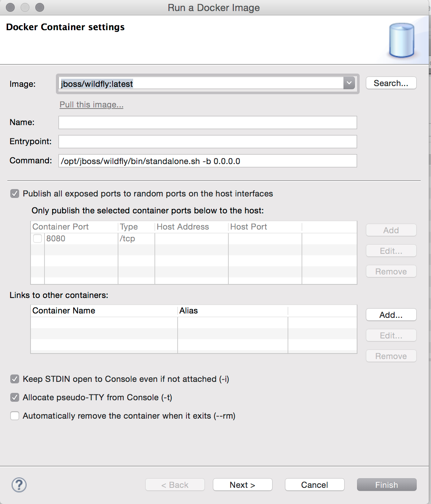Image resolution: width=431 pixels, height=504 pixels.
Task: Check the 8080 container port checkbox
Action: [x=38, y=238]
